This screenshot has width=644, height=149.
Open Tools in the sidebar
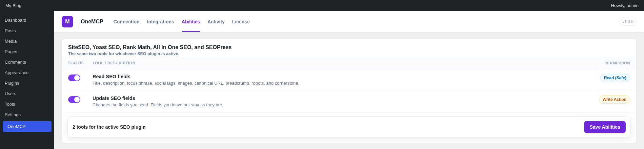pos(27,104)
